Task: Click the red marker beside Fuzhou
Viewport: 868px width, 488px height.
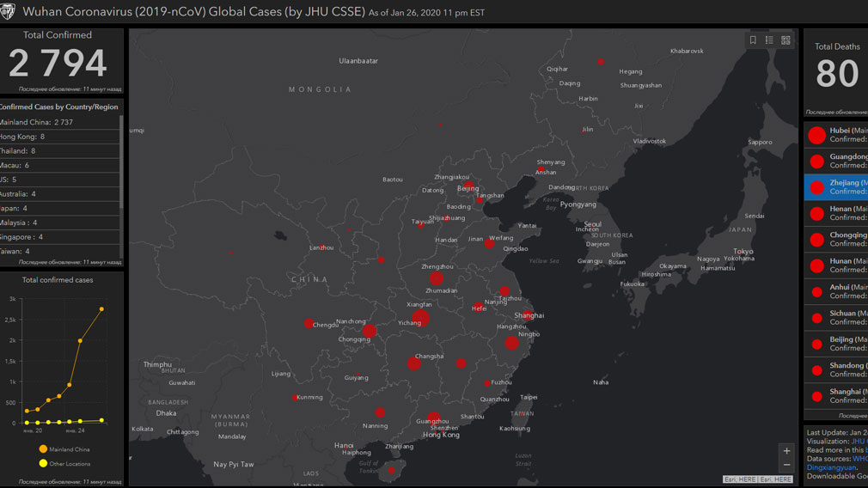Action: click(x=487, y=383)
